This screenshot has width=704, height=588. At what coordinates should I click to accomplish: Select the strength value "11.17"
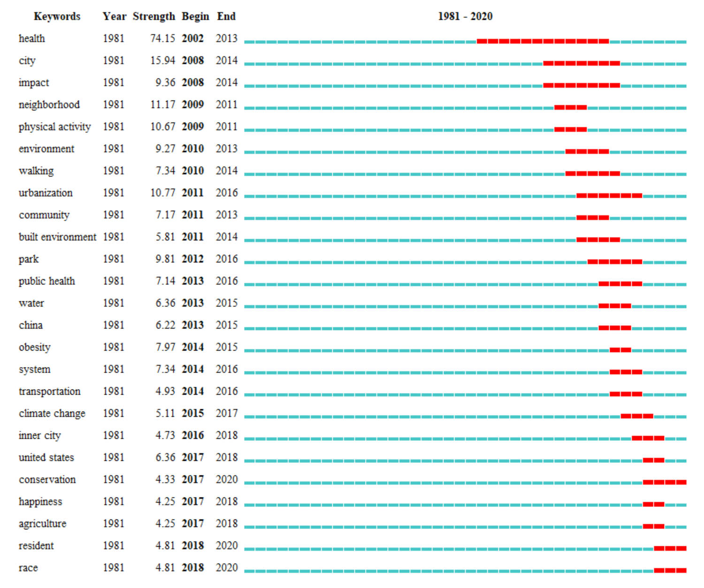pyautogui.click(x=163, y=105)
